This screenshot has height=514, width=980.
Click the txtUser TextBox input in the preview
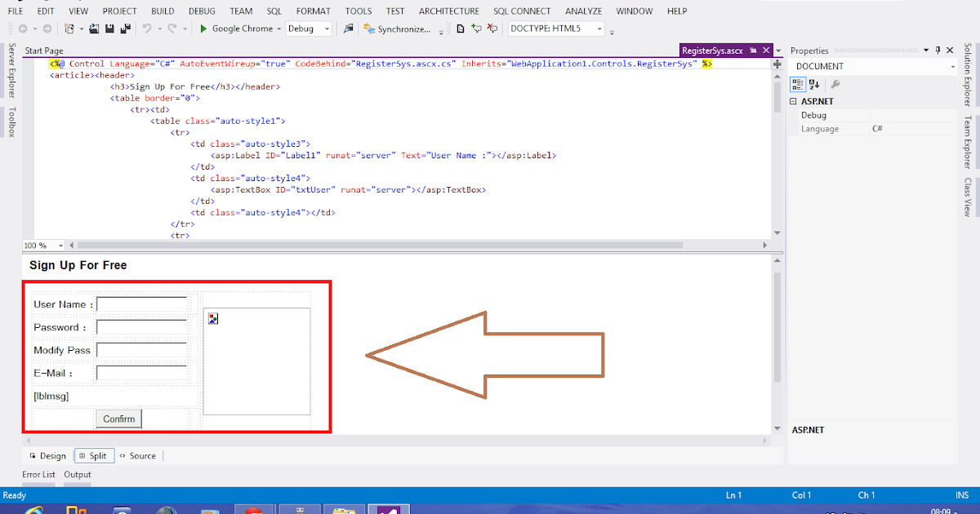140,304
